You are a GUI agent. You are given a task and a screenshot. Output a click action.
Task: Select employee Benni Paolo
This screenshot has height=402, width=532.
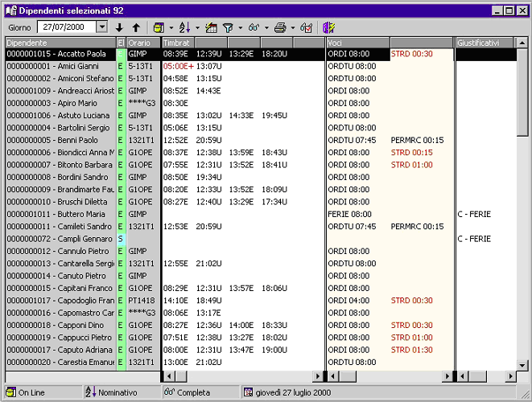(60, 140)
